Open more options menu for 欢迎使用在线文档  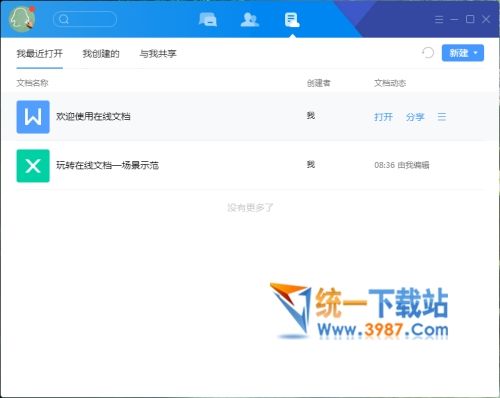click(x=442, y=117)
